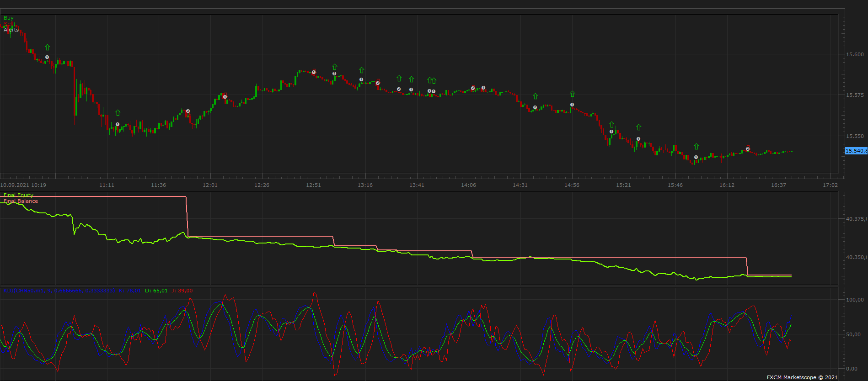Click the 15.575 price axis label
868x381 pixels.
tap(855, 95)
